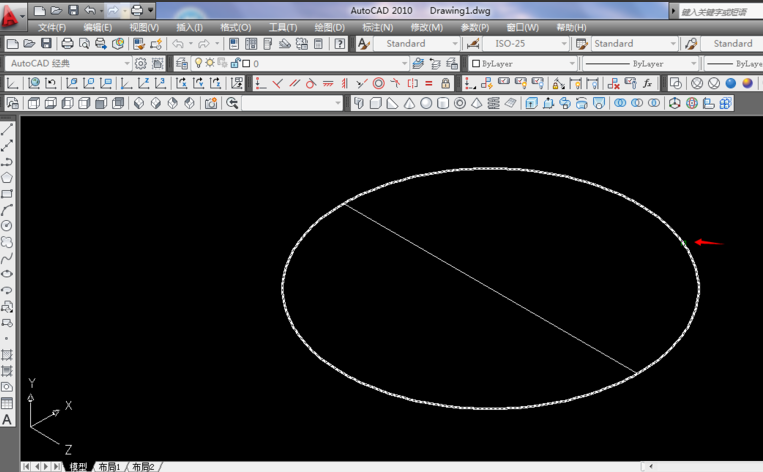Select the Multiline Text tool

7,420
